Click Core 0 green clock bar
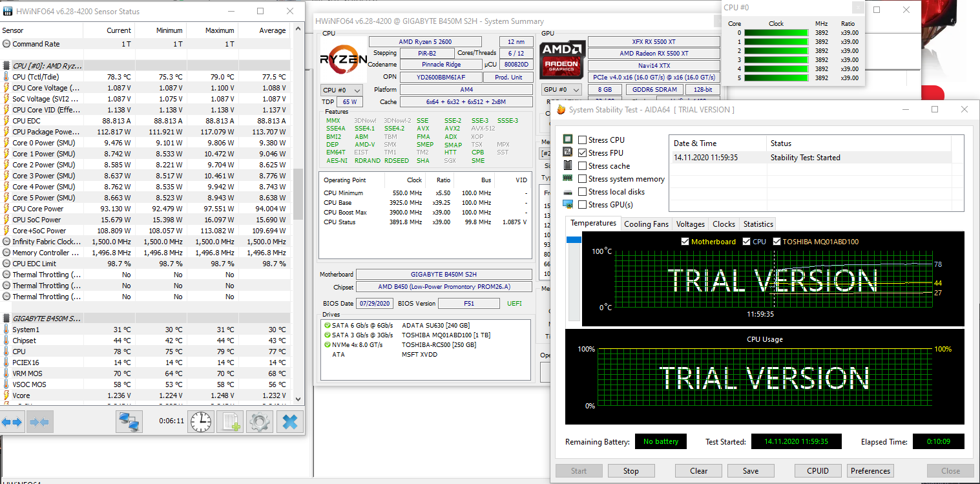This screenshot has width=980, height=484. click(776, 32)
